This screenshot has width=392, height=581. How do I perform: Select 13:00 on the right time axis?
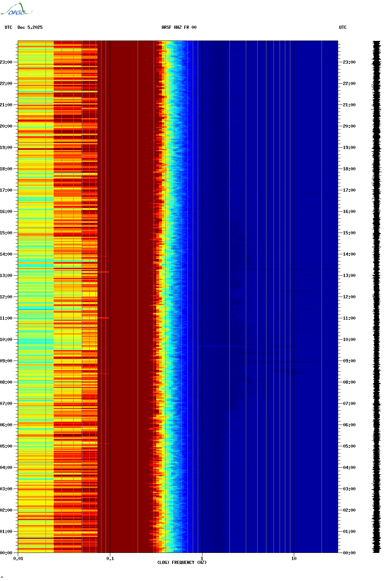point(349,276)
